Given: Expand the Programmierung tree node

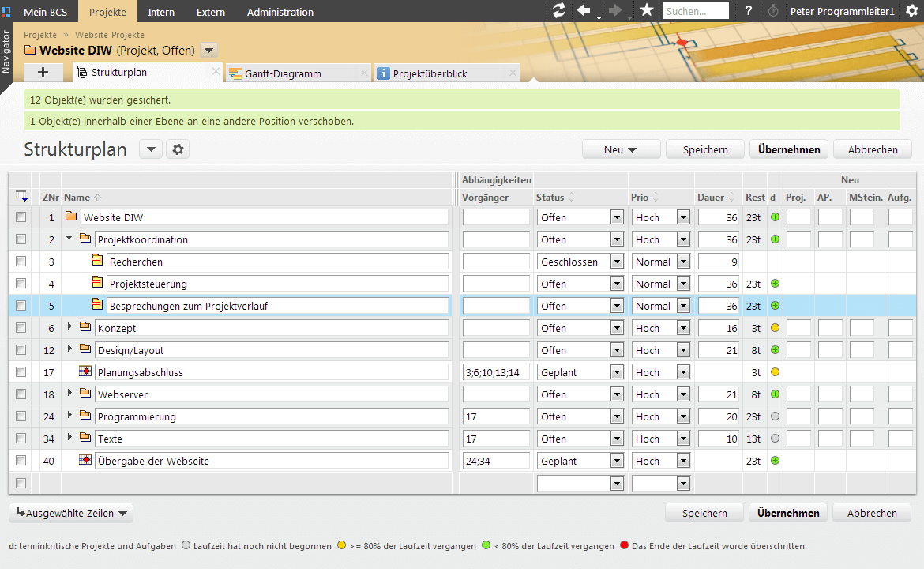Looking at the screenshot, I should click(69, 415).
